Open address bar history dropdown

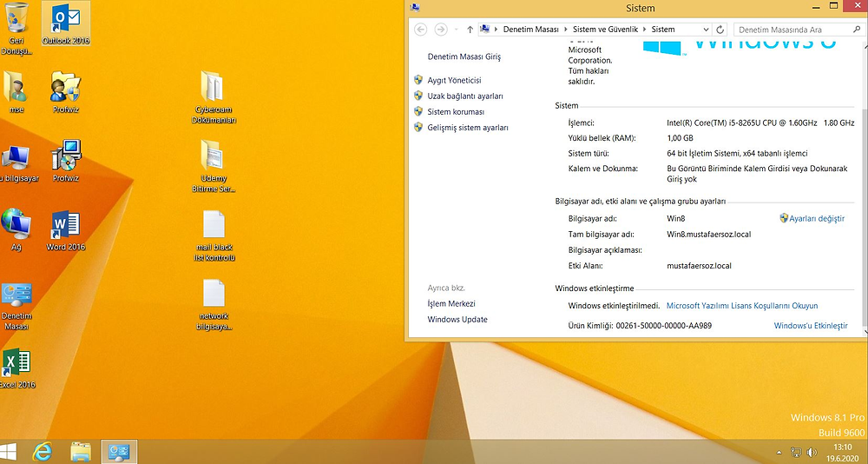tap(706, 30)
